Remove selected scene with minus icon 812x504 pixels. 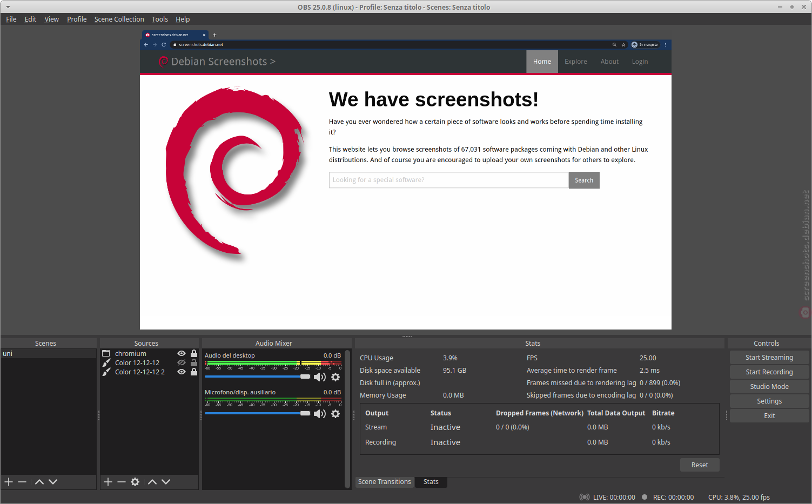[x=22, y=482]
